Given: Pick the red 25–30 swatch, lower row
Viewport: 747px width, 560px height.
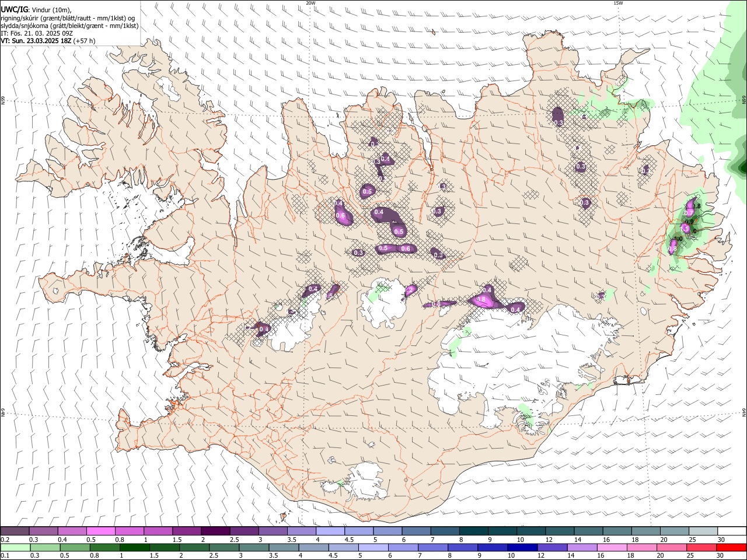Looking at the screenshot, I should (x=700, y=547).
